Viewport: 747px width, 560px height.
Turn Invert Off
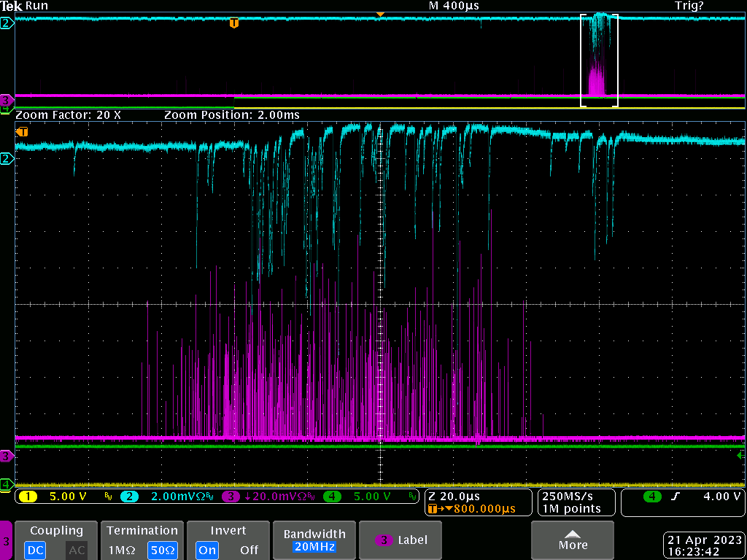(249, 550)
